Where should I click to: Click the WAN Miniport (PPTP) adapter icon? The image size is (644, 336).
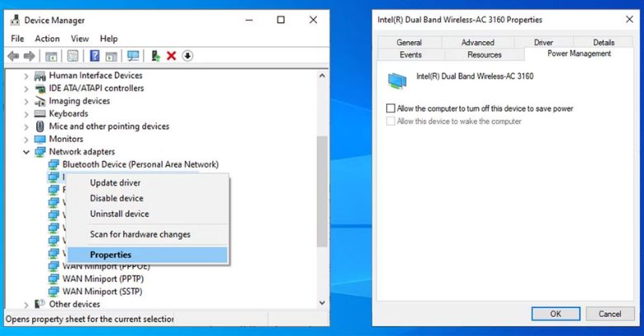54,279
